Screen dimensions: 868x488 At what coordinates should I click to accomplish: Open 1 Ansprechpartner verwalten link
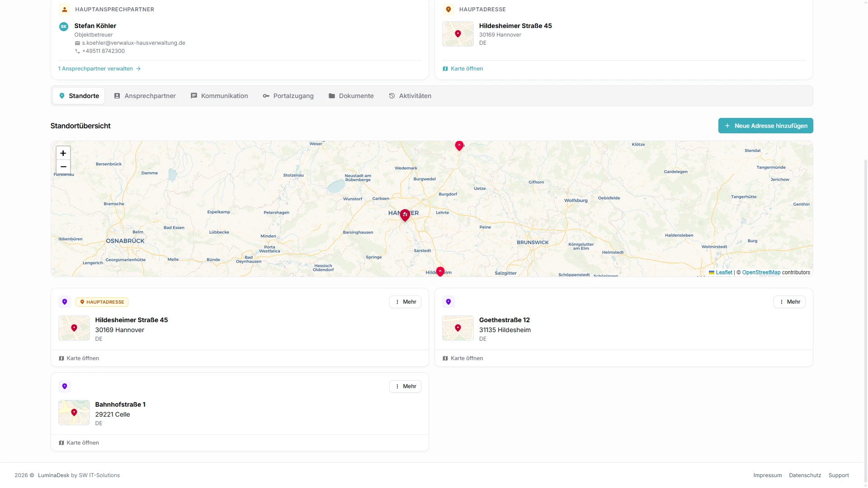tap(99, 69)
